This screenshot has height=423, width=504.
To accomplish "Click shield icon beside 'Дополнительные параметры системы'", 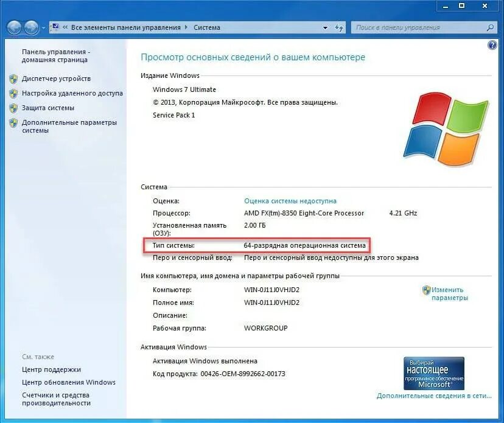I will 13,123.
